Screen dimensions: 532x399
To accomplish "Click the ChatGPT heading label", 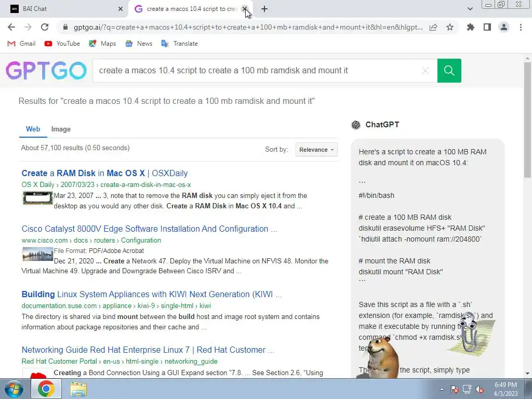I will tap(382, 125).
